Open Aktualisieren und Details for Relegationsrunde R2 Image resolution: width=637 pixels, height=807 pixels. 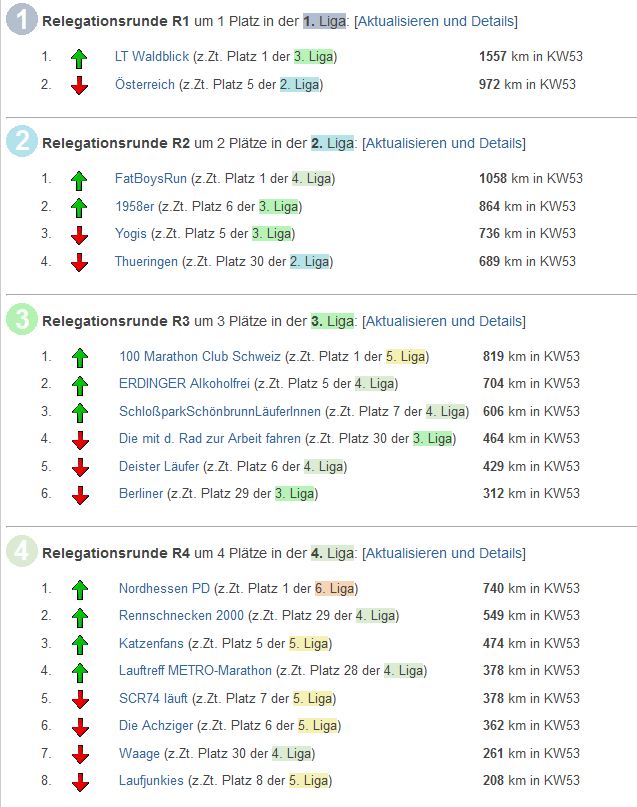tap(443, 143)
